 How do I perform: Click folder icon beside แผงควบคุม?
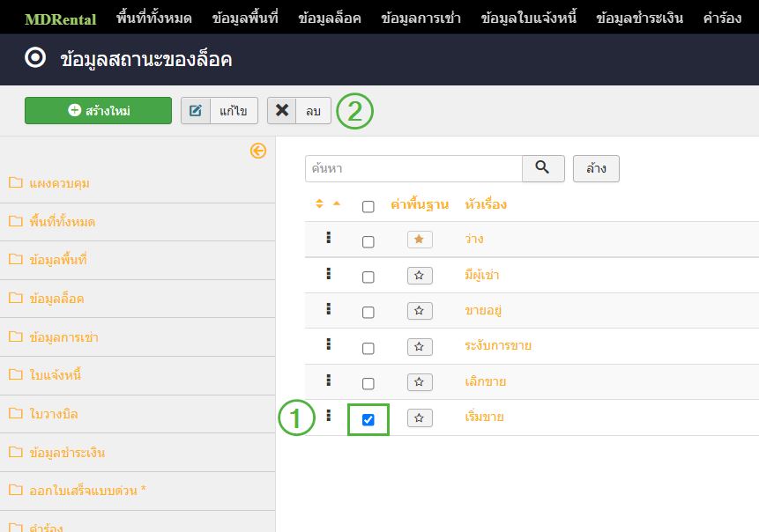point(16,182)
